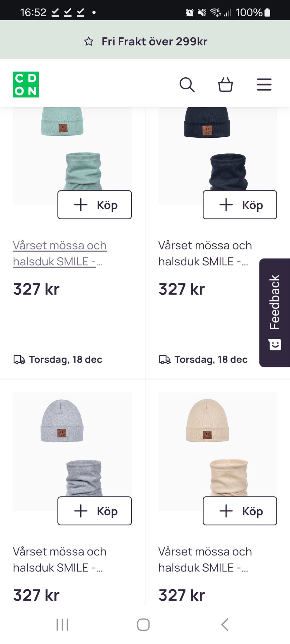Buy the mint green beanie set

[x=95, y=205]
